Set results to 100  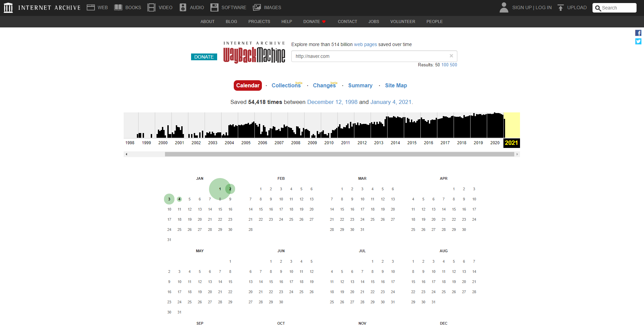tap(445, 65)
